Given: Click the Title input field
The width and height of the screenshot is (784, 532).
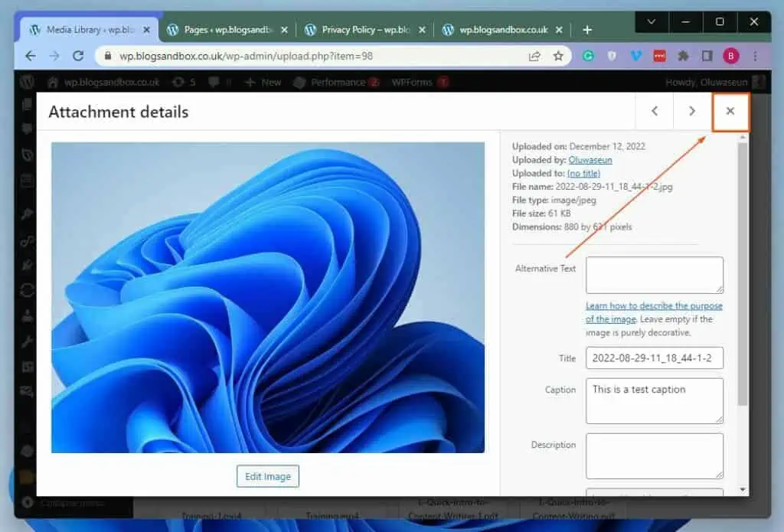Looking at the screenshot, I should pos(654,358).
